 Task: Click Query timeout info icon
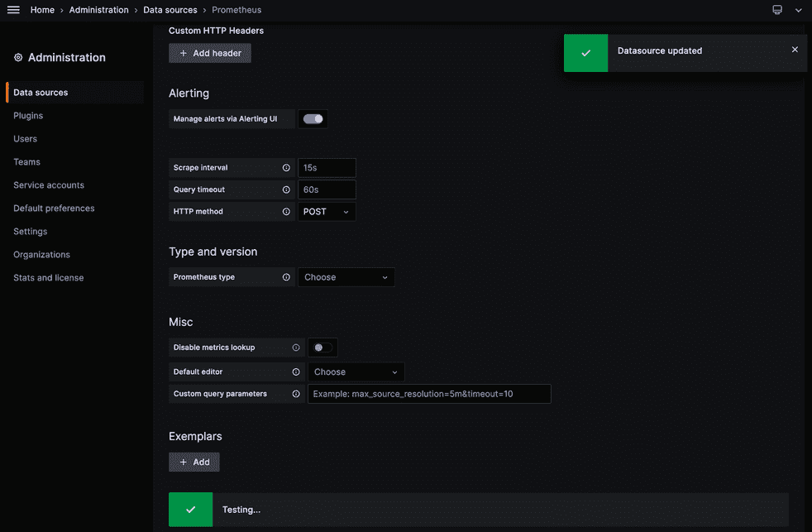pos(286,189)
